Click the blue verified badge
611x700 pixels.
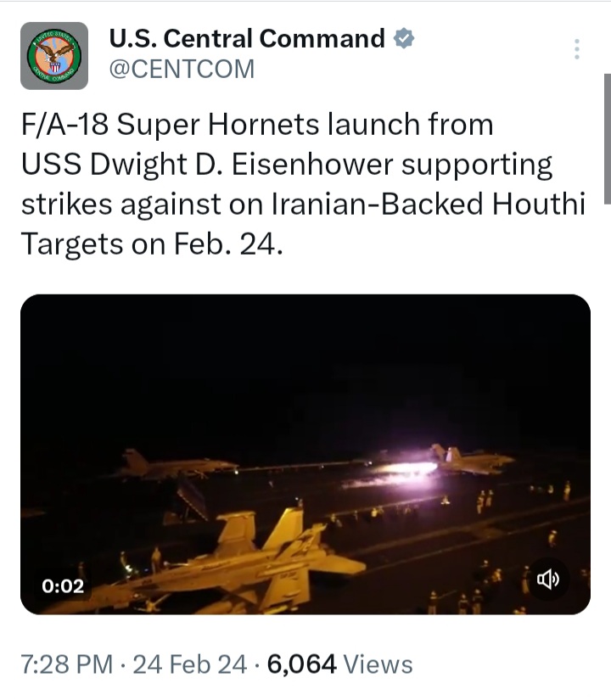[404, 38]
